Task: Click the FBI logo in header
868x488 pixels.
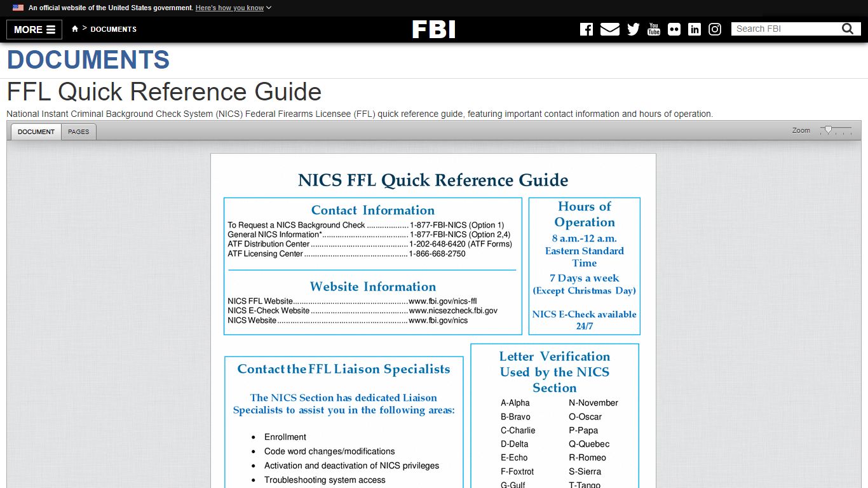Action: pyautogui.click(x=434, y=29)
